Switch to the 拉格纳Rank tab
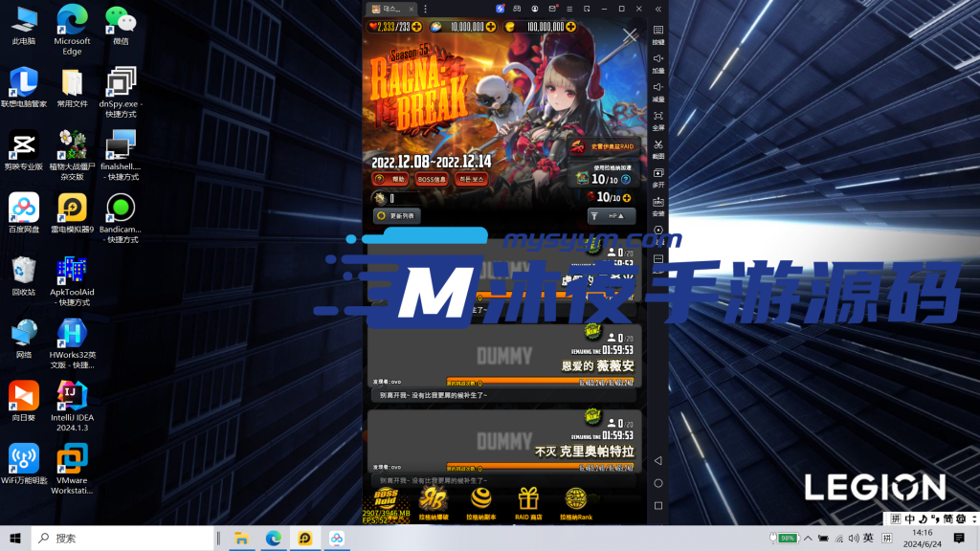Screen dimensions: 980x551 pyautogui.click(x=576, y=500)
